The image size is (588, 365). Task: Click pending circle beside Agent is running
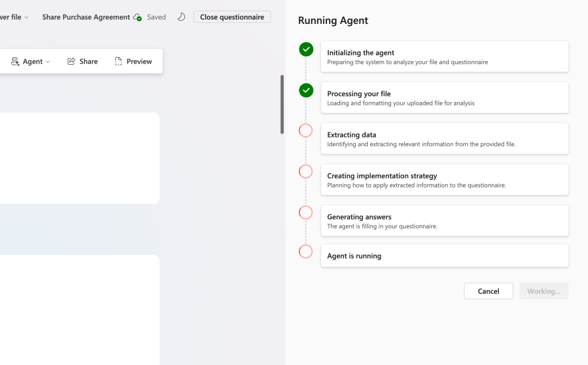pyautogui.click(x=306, y=251)
